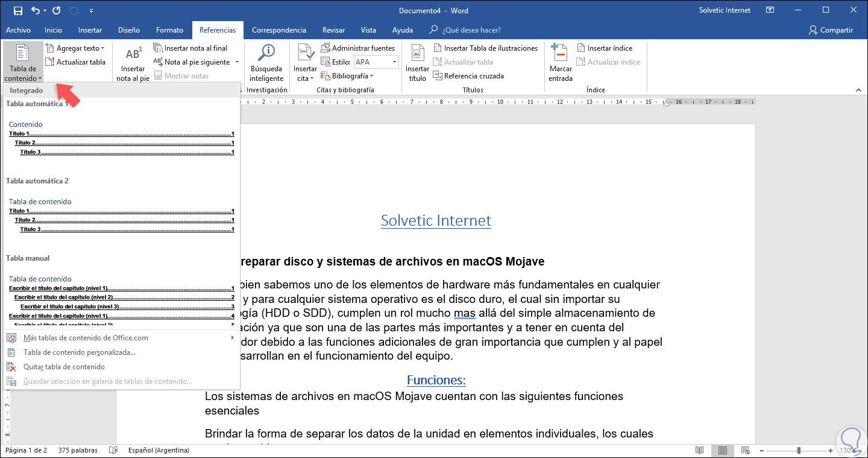This screenshot has height=458, width=868.
Task: Switch to the Insertar tab
Action: (90, 30)
